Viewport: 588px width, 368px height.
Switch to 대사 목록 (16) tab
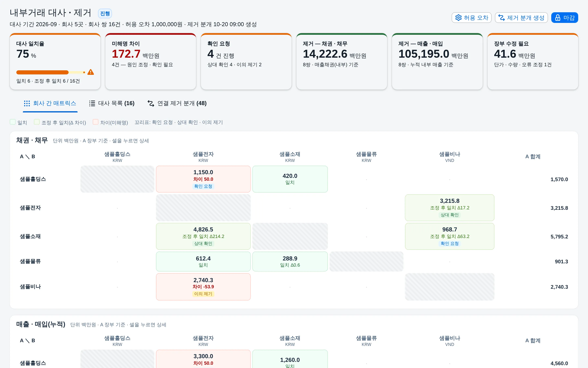(112, 103)
